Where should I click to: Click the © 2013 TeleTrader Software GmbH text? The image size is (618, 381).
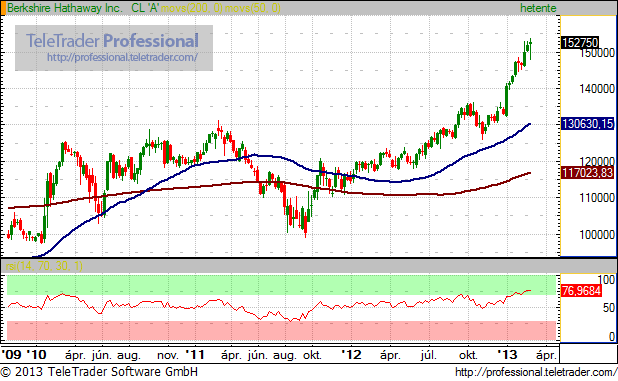pos(99,372)
